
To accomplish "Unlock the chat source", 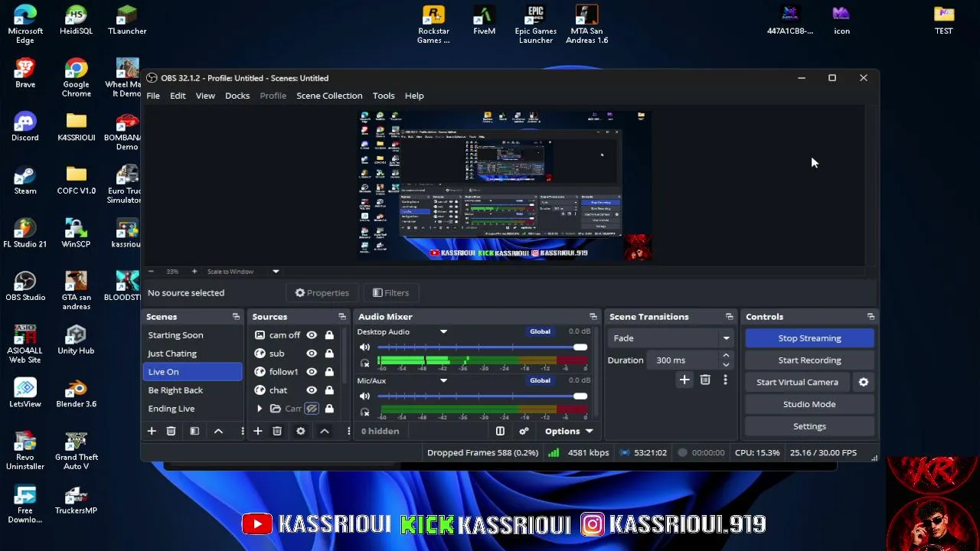I will coord(329,390).
